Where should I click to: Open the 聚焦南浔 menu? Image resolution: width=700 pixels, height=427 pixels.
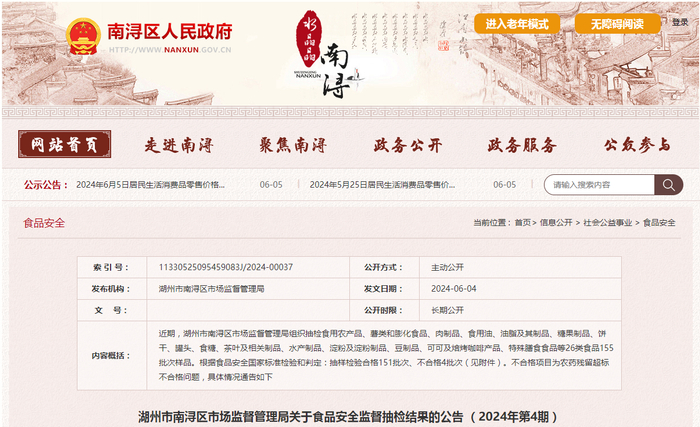293,145
